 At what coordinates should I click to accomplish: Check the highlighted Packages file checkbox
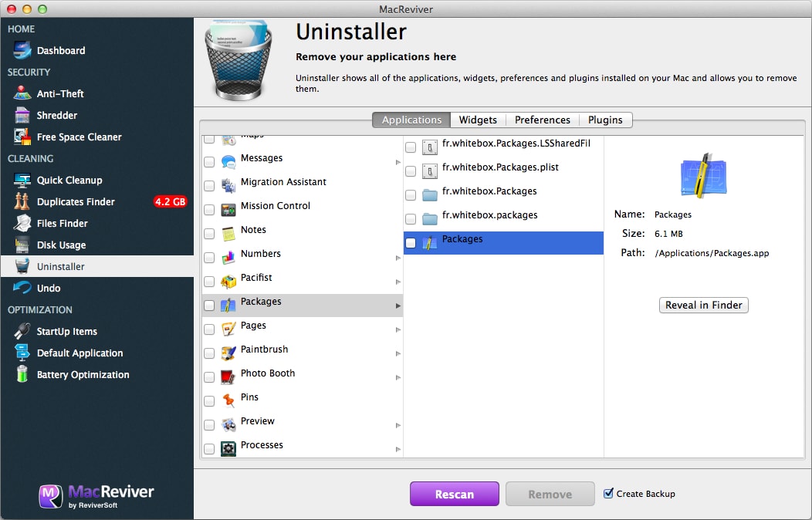(x=411, y=243)
